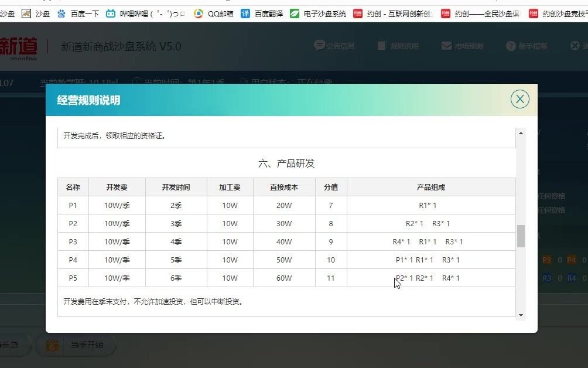
Task: Close the 经营规则说明 dialog
Action: pos(519,99)
